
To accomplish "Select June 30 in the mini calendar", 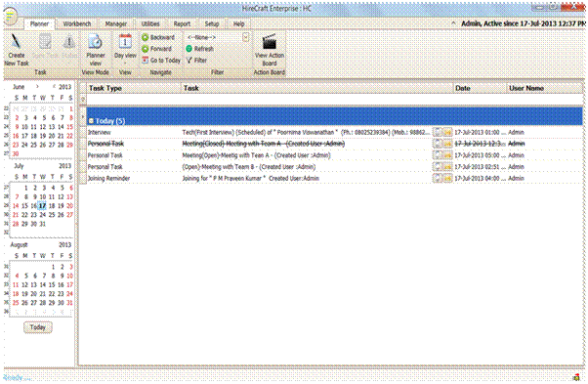I will pos(16,153).
